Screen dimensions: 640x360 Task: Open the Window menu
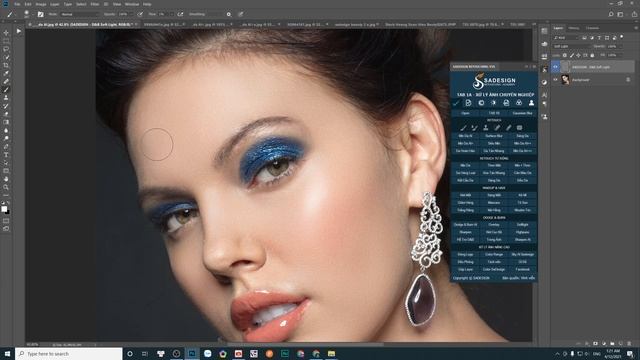click(132, 4)
